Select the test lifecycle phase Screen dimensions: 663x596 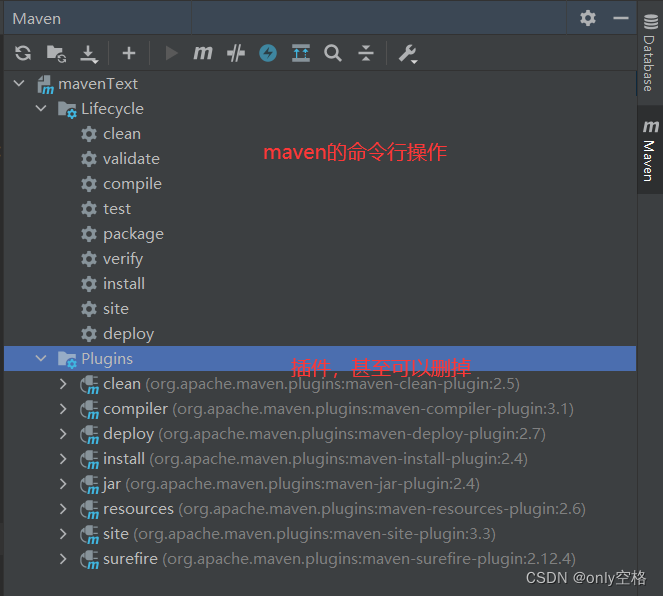(117, 209)
